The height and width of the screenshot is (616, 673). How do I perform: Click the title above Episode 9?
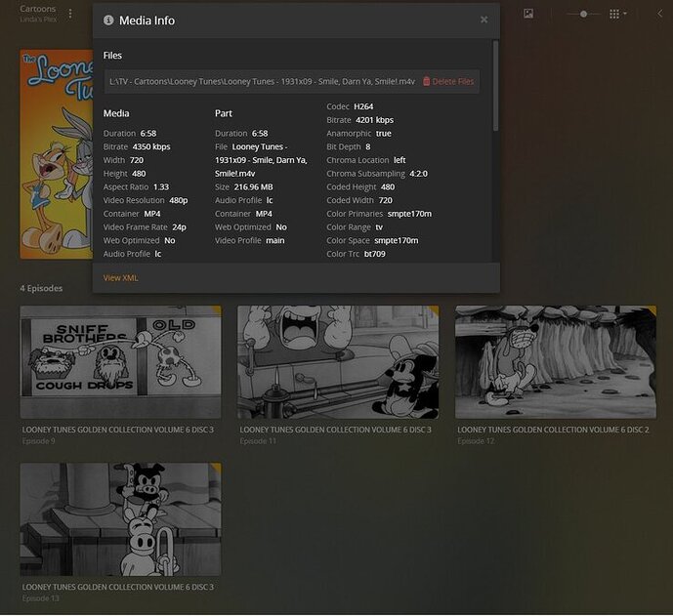pyautogui.click(x=118, y=430)
